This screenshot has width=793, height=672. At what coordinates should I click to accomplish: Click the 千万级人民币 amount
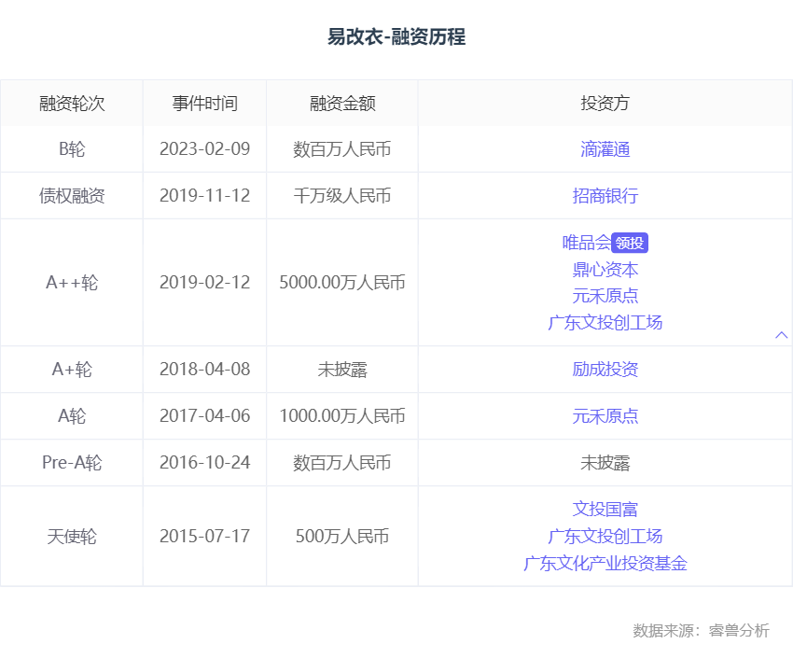click(x=342, y=196)
